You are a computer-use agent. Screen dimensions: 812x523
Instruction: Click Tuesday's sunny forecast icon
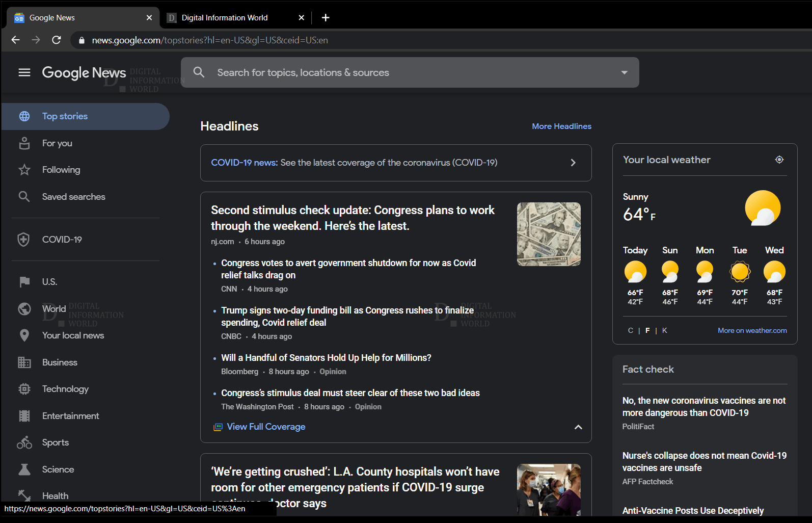coord(740,272)
